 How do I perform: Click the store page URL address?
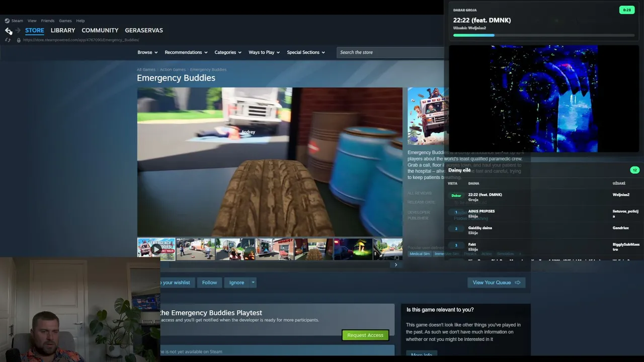click(x=81, y=40)
